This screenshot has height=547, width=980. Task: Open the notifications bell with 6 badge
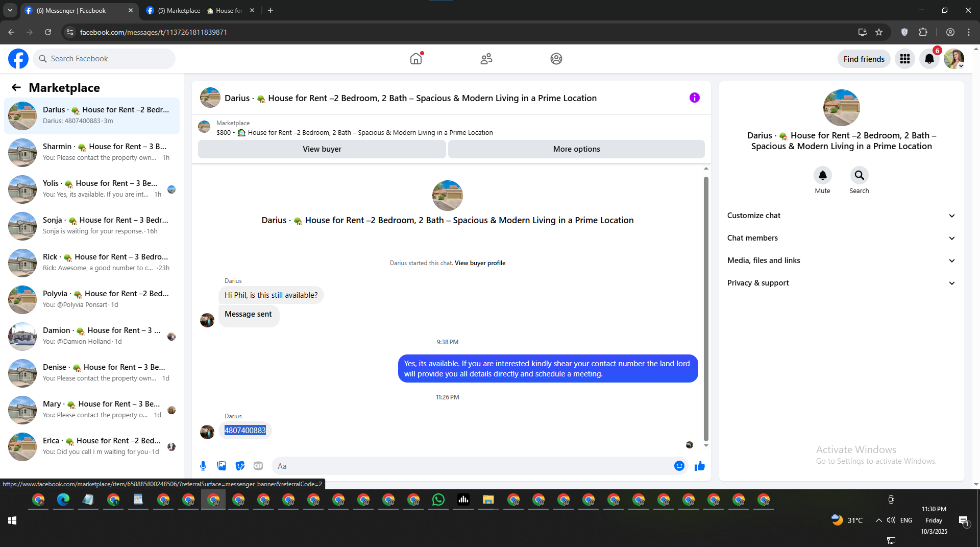click(x=929, y=59)
